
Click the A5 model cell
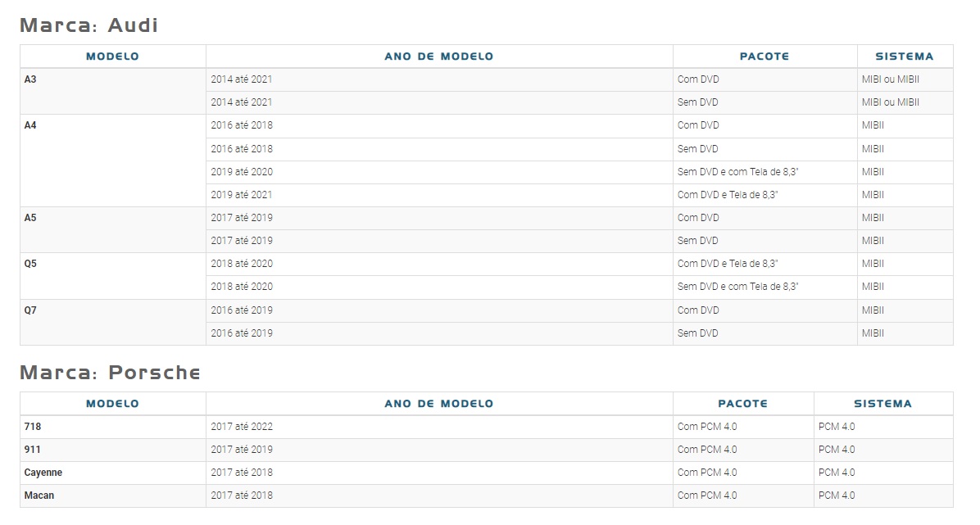[112, 229]
